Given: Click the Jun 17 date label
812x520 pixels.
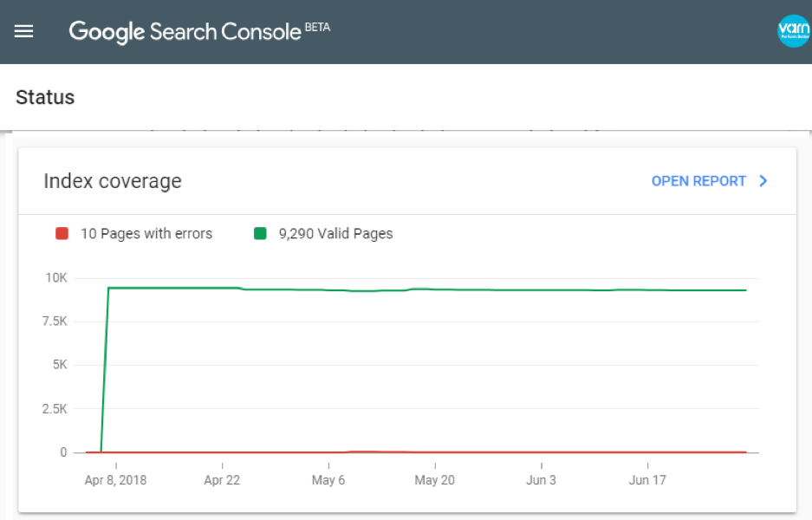Looking at the screenshot, I should [647, 480].
